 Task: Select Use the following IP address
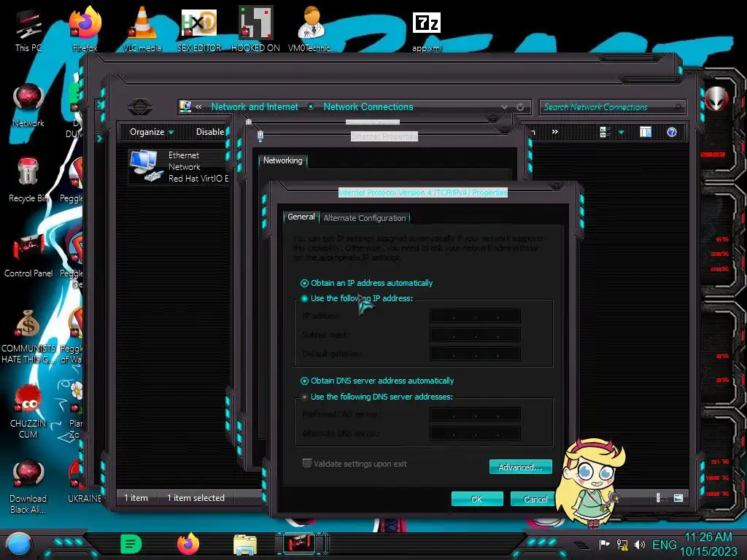pos(357,298)
